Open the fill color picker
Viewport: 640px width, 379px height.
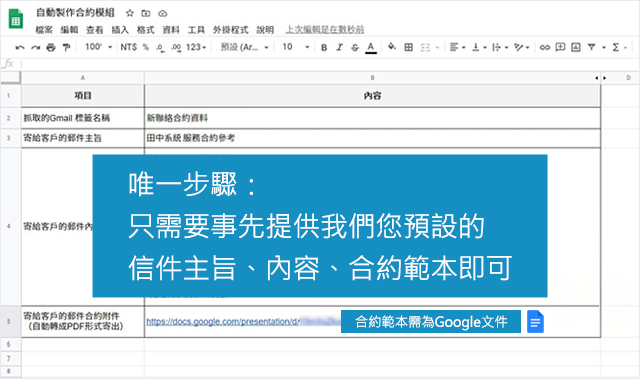tap(392, 47)
